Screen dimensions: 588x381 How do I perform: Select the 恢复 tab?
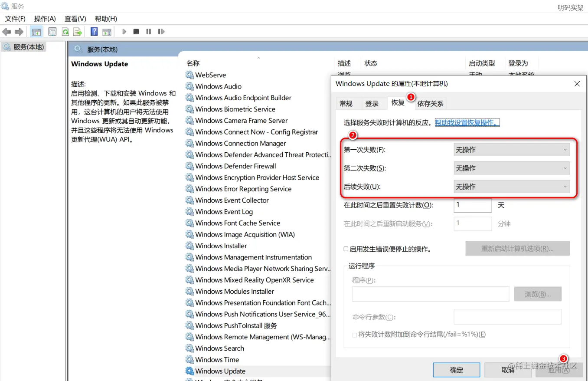click(398, 102)
